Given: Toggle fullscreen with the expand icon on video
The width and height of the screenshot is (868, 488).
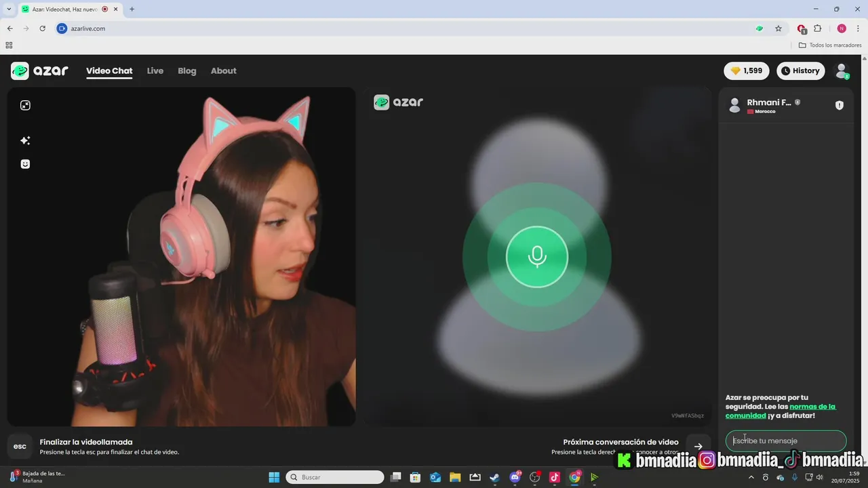Looking at the screenshot, I should [x=25, y=105].
